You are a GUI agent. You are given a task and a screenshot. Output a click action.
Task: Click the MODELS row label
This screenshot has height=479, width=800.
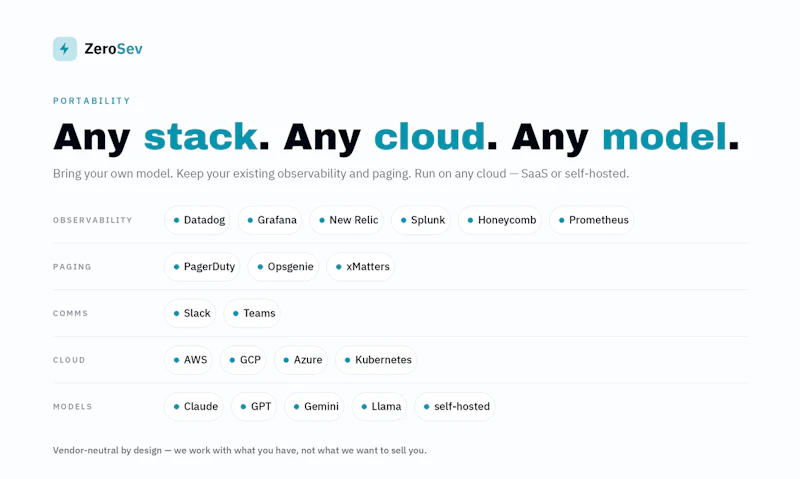click(72, 407)
